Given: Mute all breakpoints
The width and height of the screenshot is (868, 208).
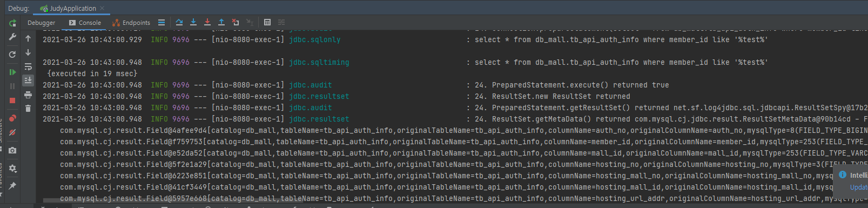Looking at the screenshot, I should point(12,132).
